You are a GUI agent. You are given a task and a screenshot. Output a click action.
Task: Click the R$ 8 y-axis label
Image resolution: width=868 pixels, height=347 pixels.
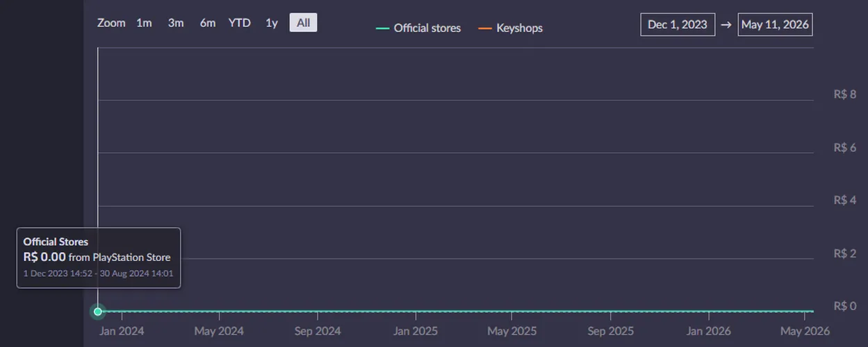845,94
